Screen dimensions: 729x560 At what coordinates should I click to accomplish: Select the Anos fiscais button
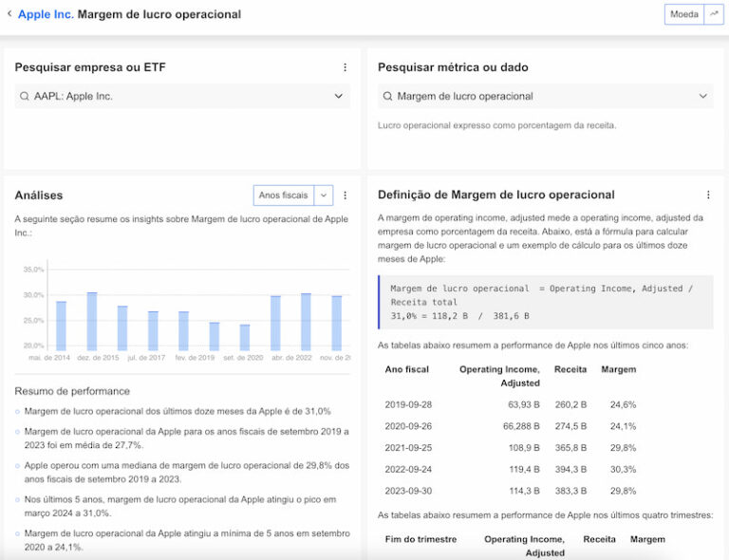point(283,196)
